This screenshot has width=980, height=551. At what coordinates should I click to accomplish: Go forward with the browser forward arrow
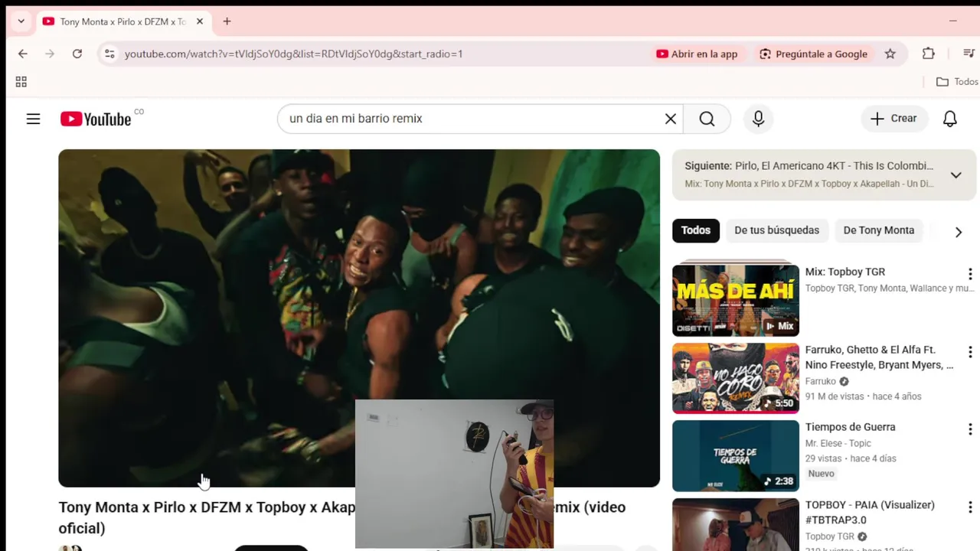pyautogui.click(x=50, y=54)
